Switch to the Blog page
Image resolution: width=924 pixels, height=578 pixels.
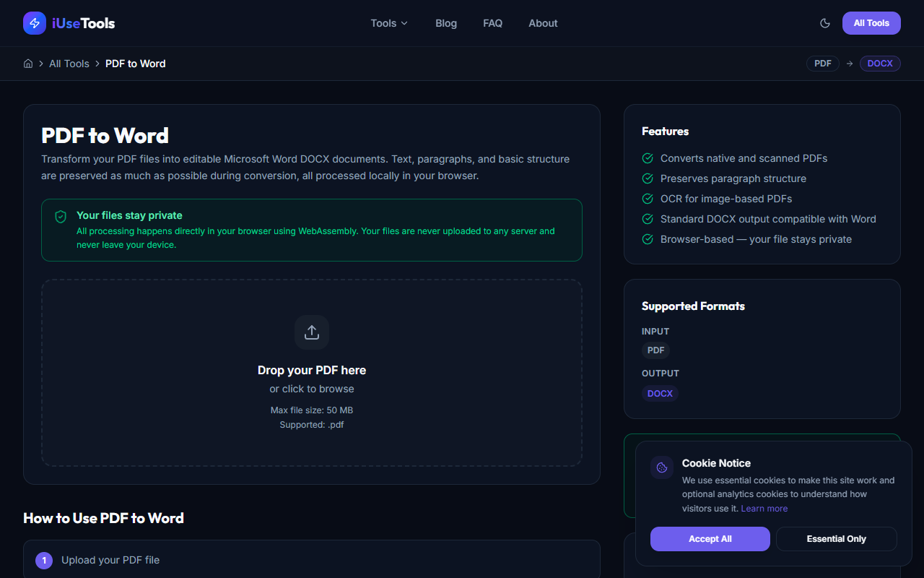coord(445,23)
